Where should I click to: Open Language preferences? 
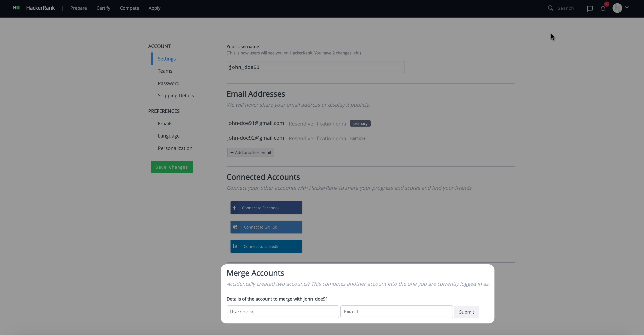[x=169, y=136]
